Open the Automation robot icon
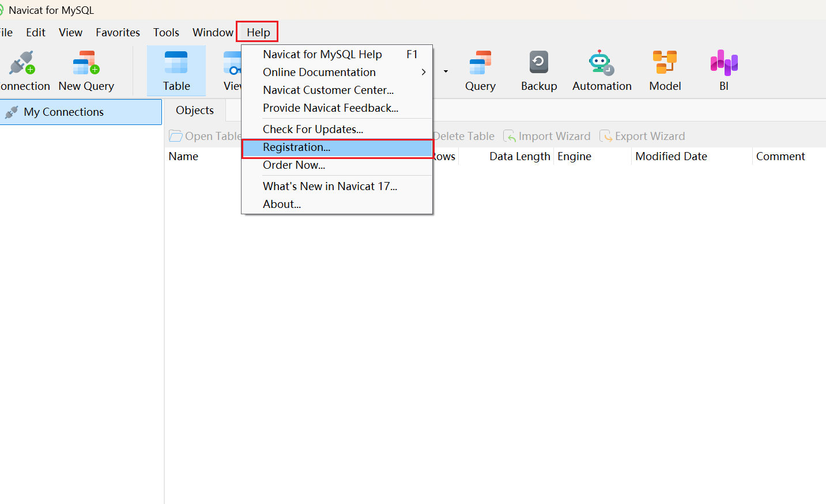 [x=601, y=63]
